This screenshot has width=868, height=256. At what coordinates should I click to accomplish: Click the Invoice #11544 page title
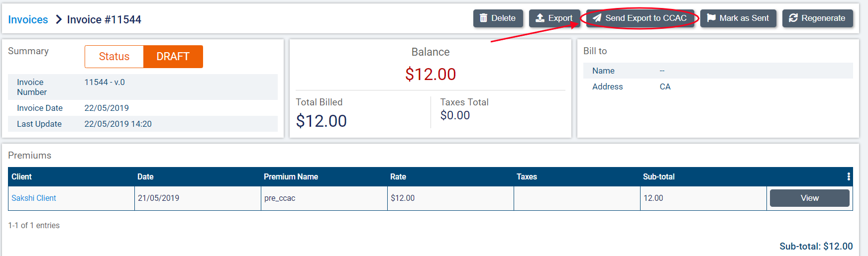[x=104, y=19]
